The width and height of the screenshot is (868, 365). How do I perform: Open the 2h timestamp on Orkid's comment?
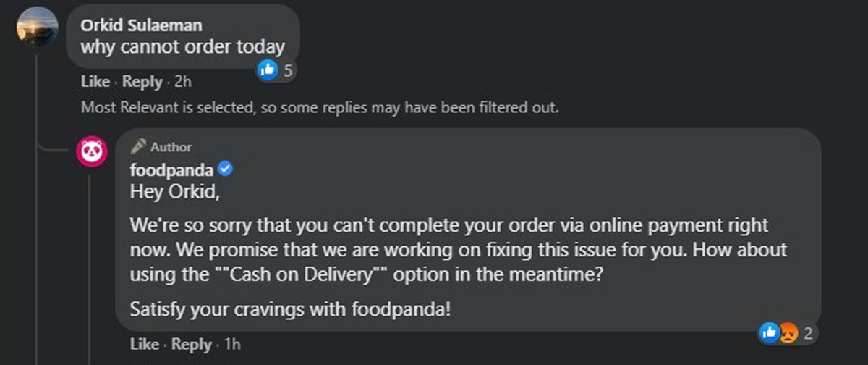(182, 82)
